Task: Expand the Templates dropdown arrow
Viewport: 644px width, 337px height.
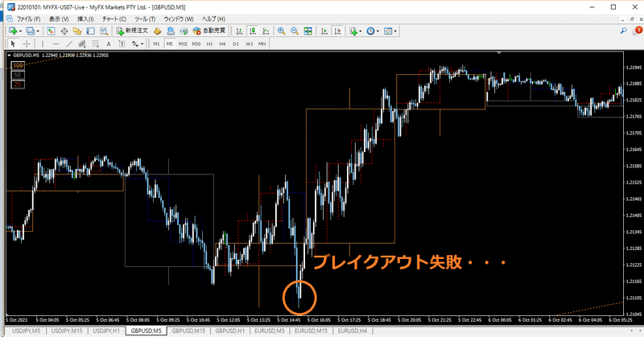Action: click(395, 31)
